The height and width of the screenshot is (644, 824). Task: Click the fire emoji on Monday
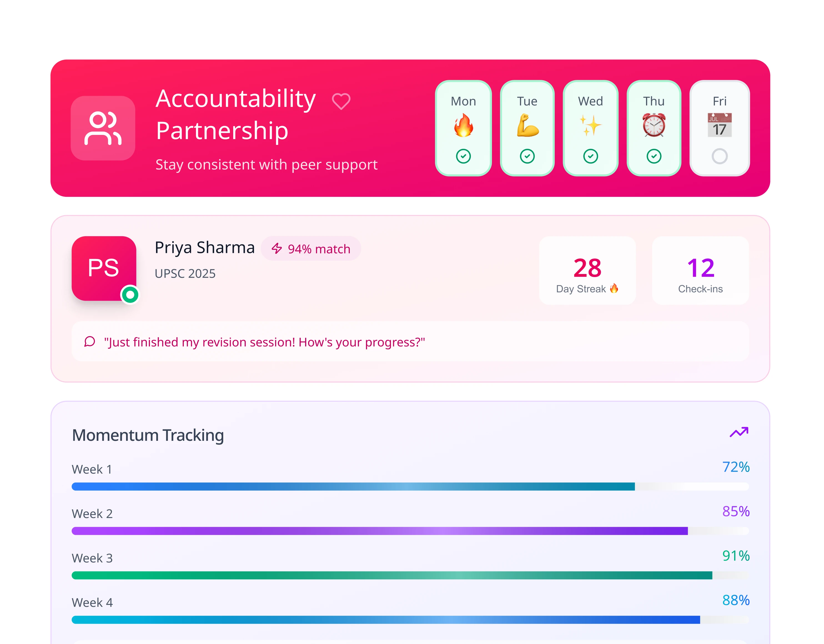pyautogui.click(x=463, y=125)
